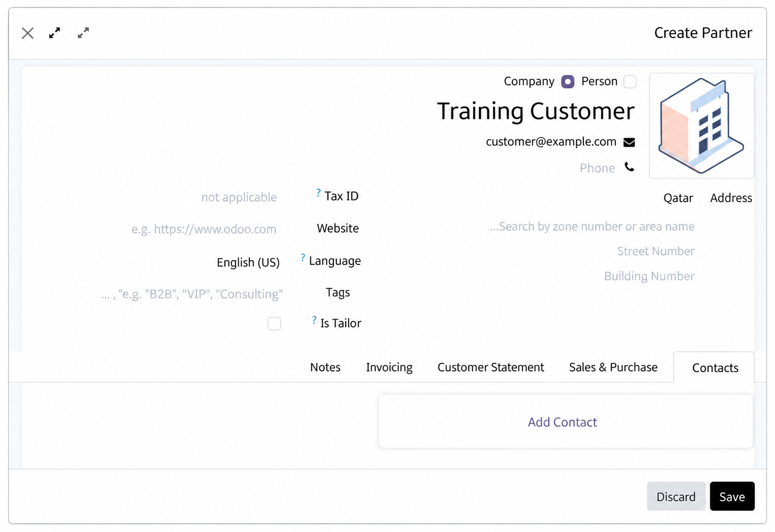The width and height of the screenshot is (775, 532).
Task: Click the Discard button
Action: pyautogui.click(x=676, y=496)
